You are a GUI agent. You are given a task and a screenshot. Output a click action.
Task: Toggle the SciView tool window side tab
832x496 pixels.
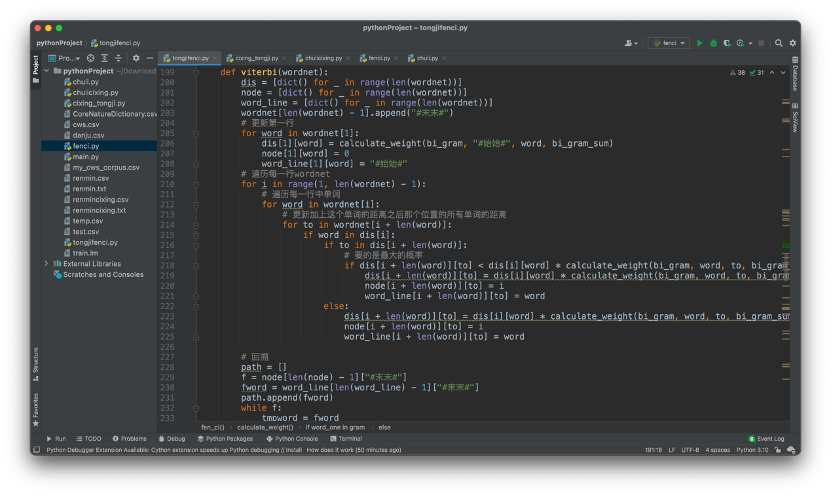(x=795, y=118)
